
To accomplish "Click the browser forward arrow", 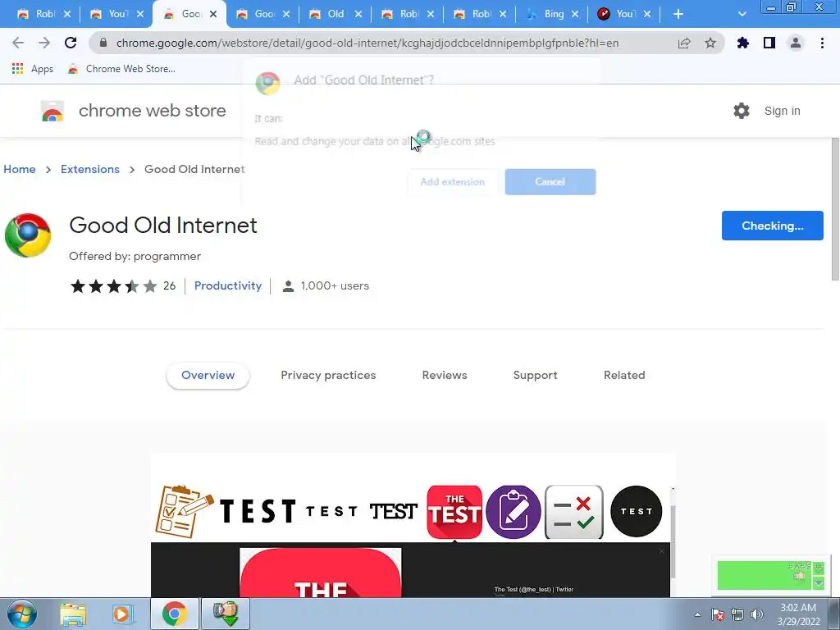I will (x=44, y=43).
